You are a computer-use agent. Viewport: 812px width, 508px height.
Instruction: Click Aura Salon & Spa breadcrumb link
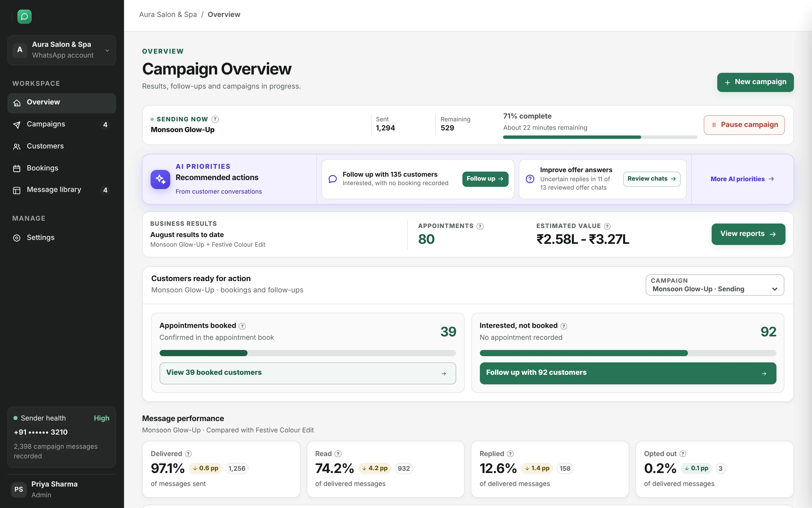[x=168, y=14]
